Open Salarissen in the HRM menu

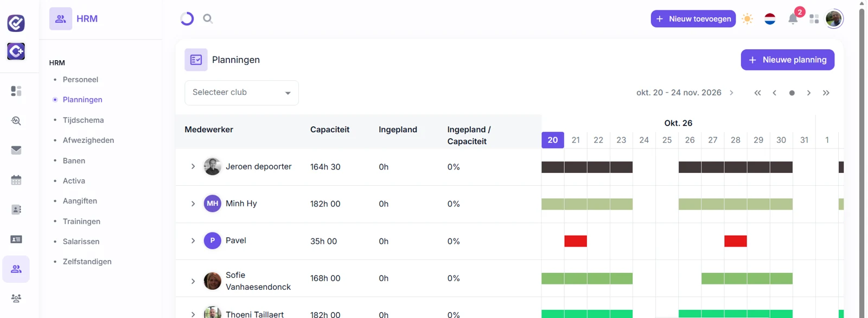pyautogui.click(x=81, y=242)
